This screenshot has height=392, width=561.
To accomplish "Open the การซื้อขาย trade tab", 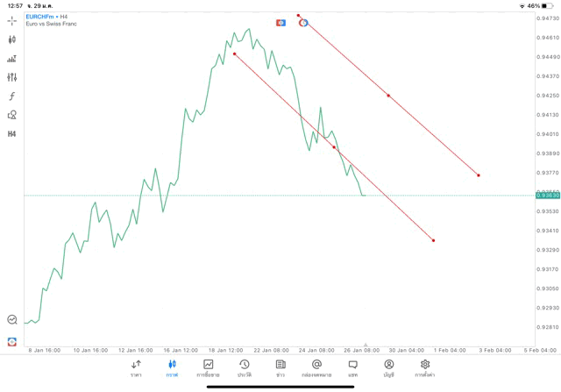I will [208, 368].
